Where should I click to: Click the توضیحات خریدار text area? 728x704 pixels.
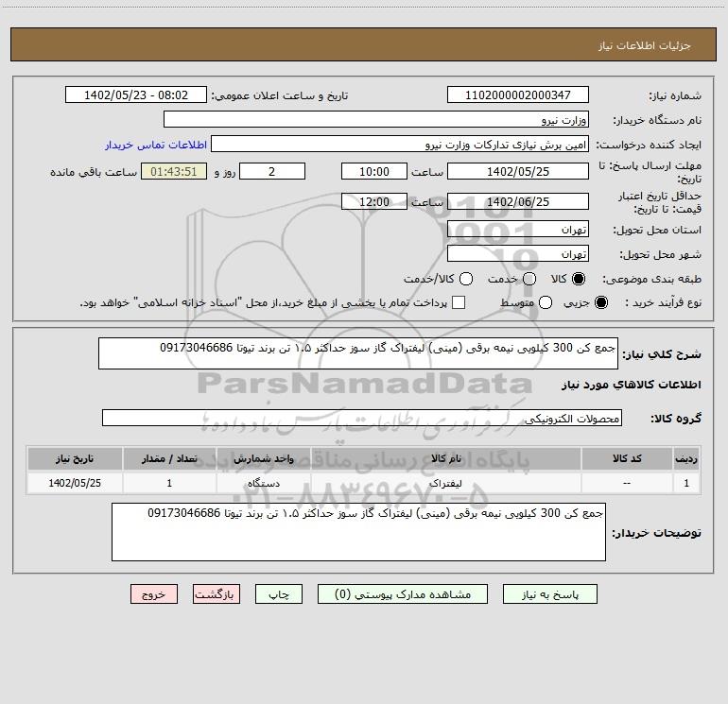click(358, 532)
